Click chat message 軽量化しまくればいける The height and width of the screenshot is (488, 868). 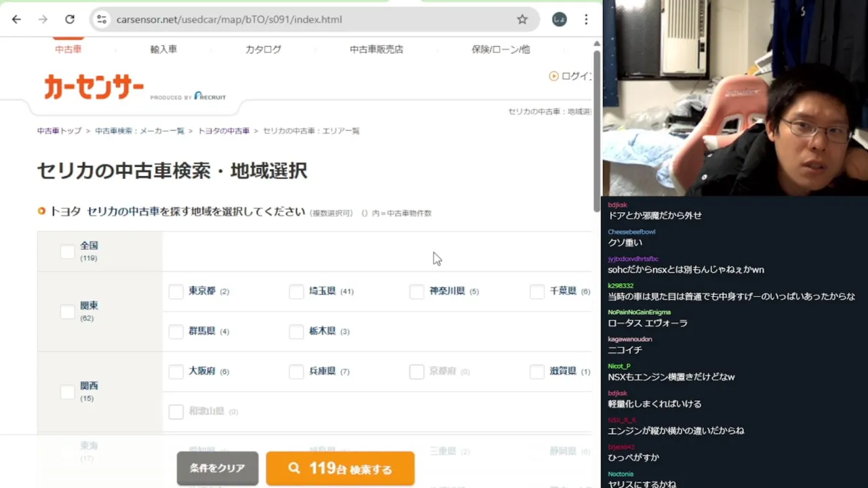[x=655, y=404]
